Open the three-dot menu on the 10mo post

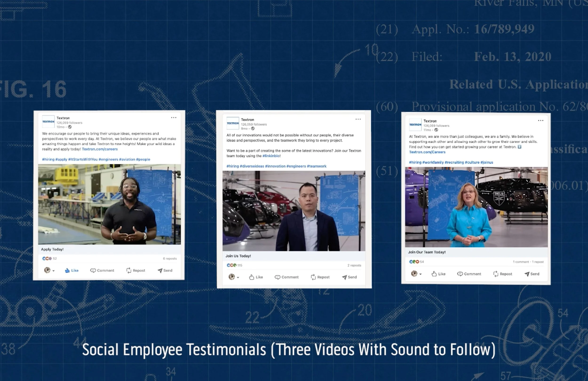click(x=174, y=118)
